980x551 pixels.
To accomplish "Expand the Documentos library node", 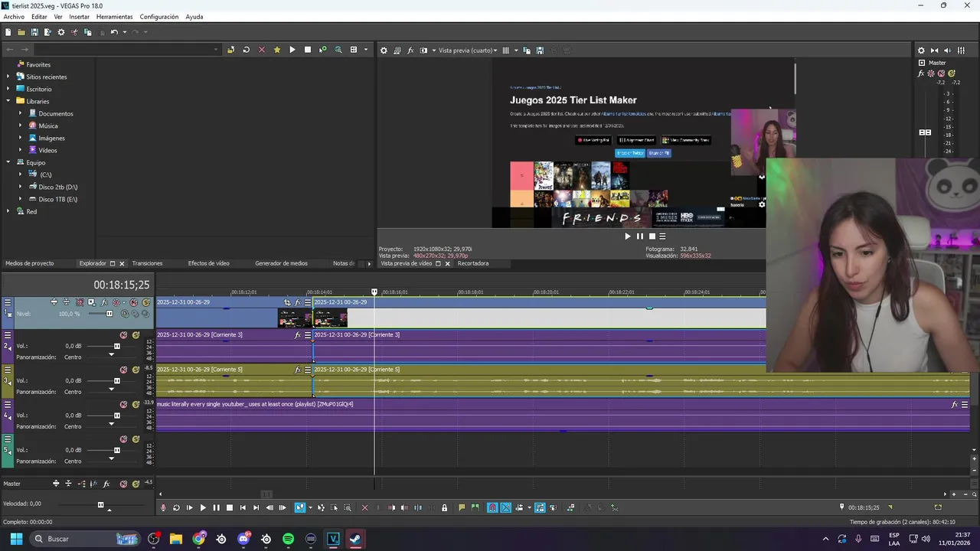I will coord(21,113).
